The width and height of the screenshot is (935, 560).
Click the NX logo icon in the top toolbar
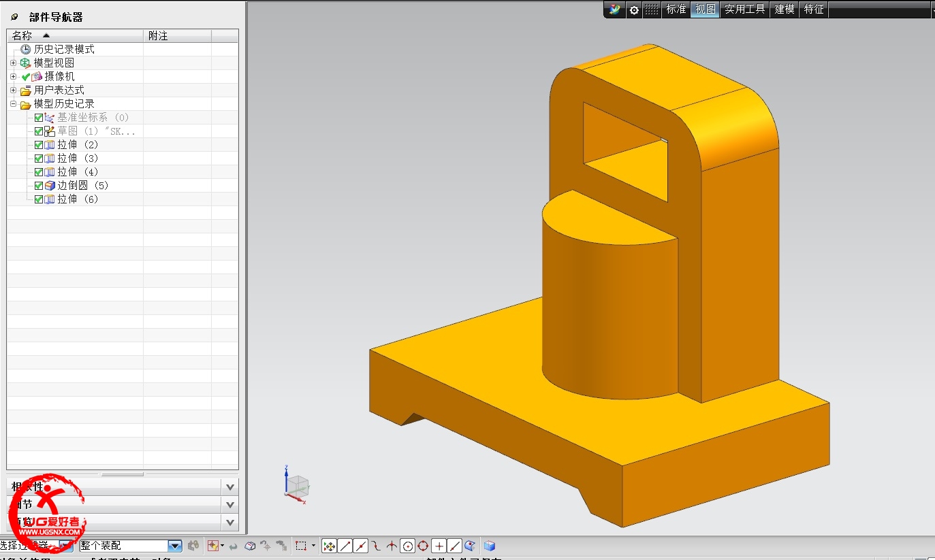point(616,10)
